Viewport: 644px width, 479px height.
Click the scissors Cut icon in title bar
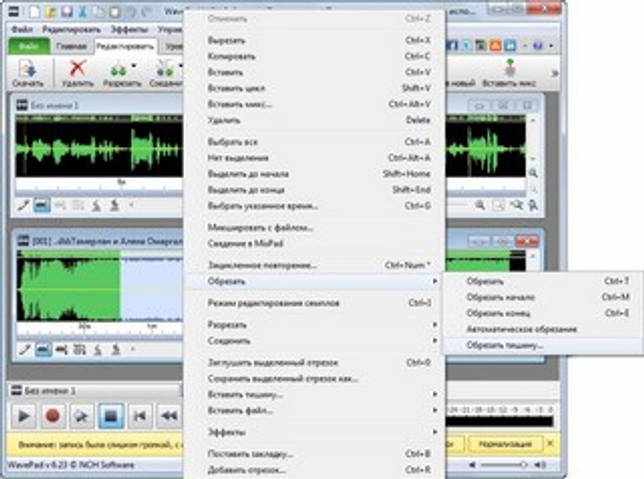coord(83,12)
